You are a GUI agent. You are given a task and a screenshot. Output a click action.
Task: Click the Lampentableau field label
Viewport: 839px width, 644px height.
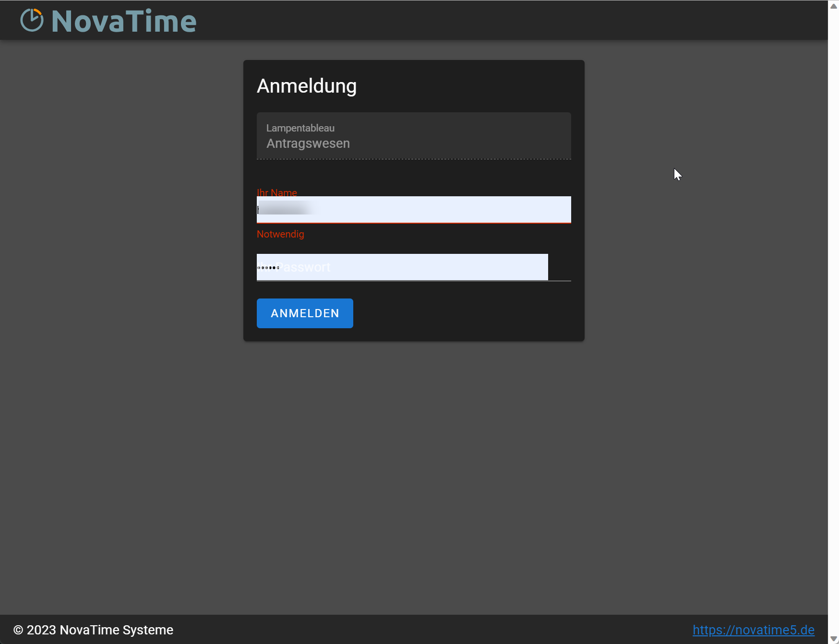point(300,128)
